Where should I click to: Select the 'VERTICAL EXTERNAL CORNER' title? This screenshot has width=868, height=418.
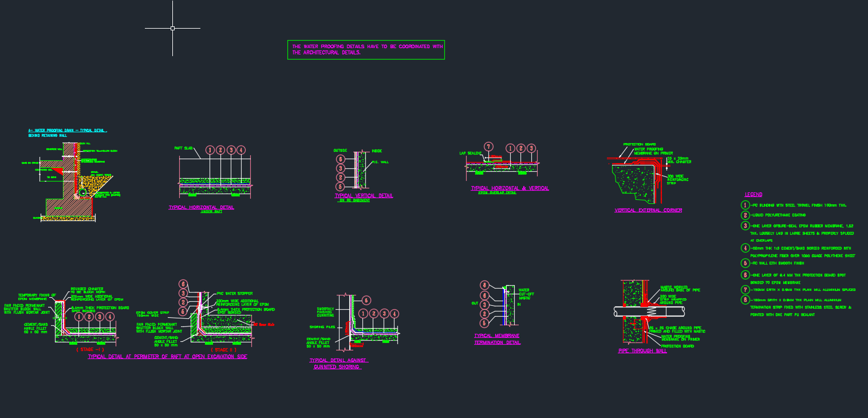(x=648, y=210)
